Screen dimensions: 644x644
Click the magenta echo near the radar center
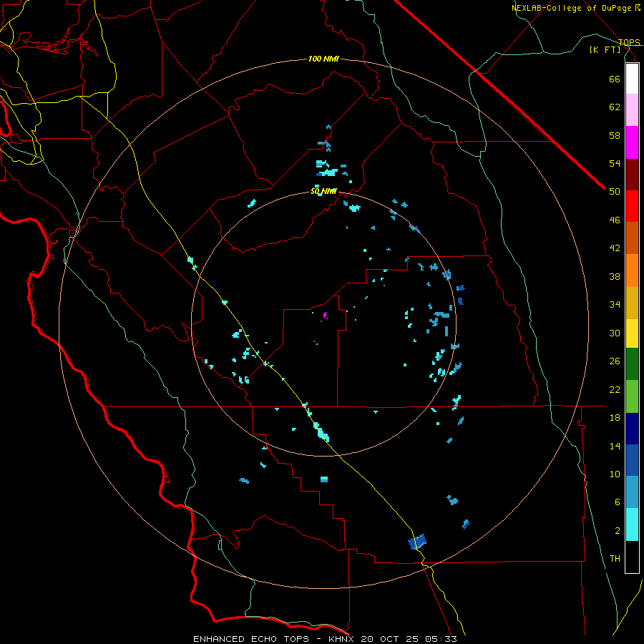coord(325,316)
